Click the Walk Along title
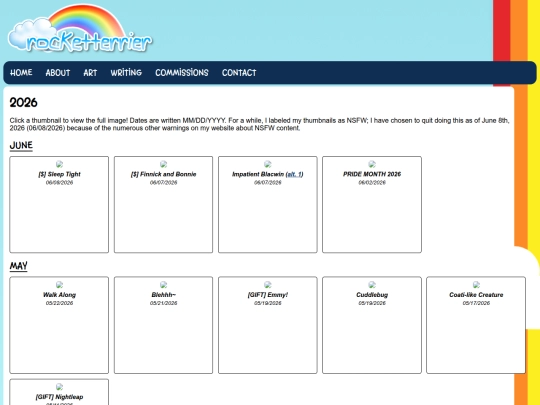Screen dimensions: 540x405 (x=59, y=295)
